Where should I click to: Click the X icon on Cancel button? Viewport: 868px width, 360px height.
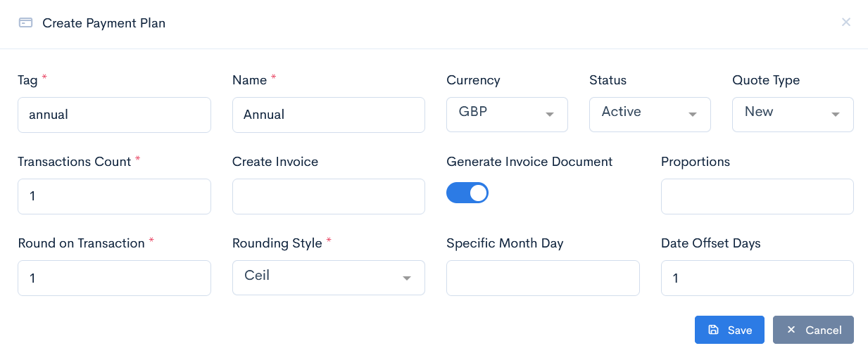point(791,330)
